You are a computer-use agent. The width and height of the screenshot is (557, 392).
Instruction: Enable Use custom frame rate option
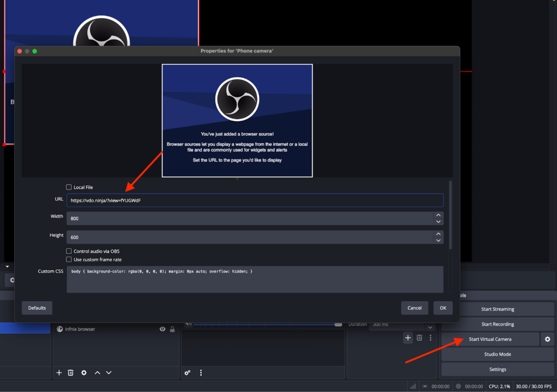click(x=69, y=260)
